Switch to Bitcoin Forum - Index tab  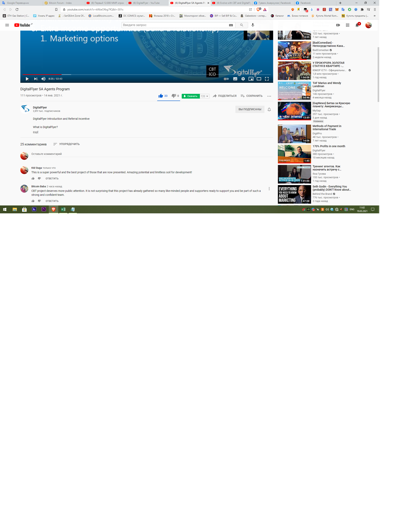[63, 3]
